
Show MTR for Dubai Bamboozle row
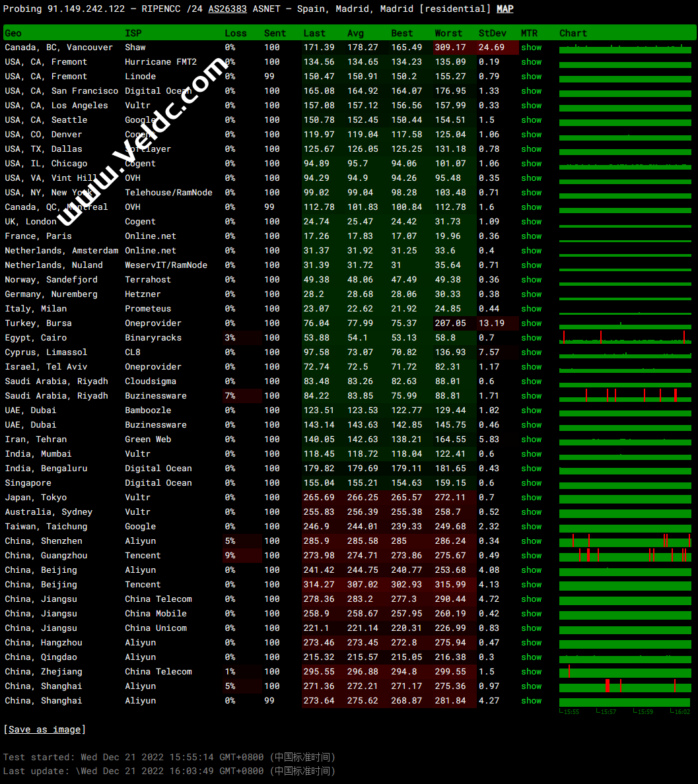pos(531,410)
